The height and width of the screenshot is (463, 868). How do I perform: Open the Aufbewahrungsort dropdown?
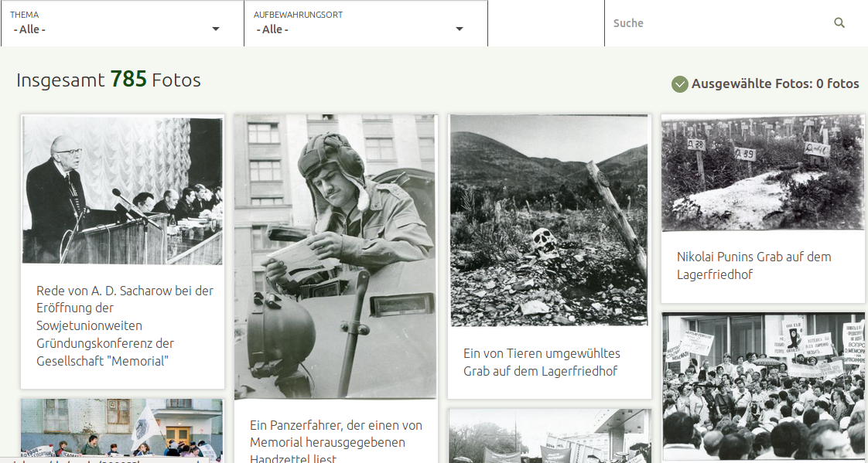tap(366, 23)
